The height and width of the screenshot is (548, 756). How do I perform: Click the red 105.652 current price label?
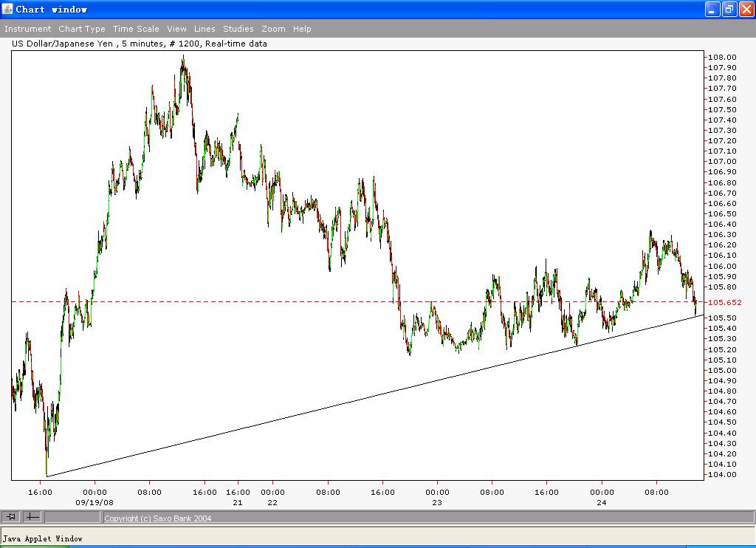click(x=725, y=302)
